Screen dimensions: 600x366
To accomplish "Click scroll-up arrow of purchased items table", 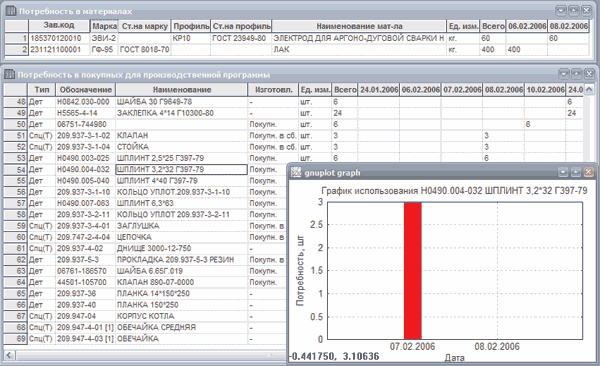I will (589, 89).
